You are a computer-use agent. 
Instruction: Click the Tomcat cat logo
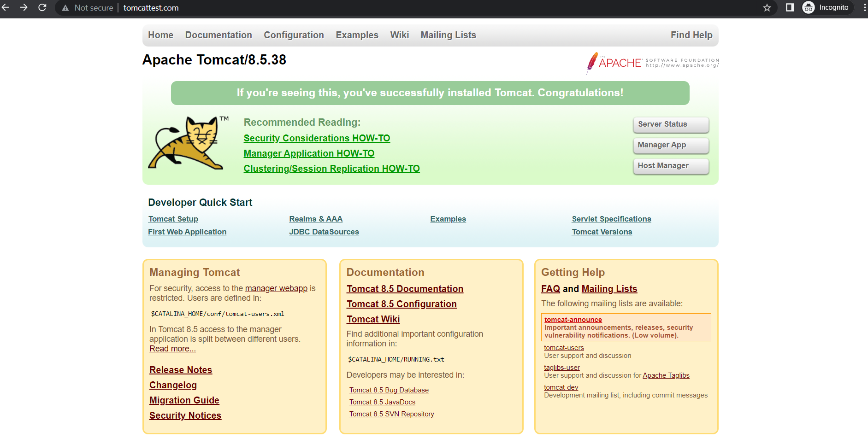point(186,143)
